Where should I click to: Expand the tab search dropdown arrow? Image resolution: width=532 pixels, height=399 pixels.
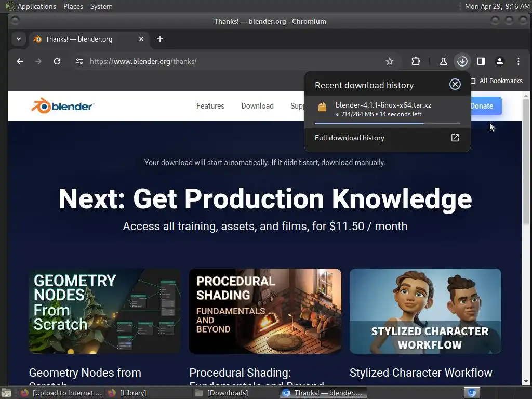pyautogui.click(x=19, y=39)
